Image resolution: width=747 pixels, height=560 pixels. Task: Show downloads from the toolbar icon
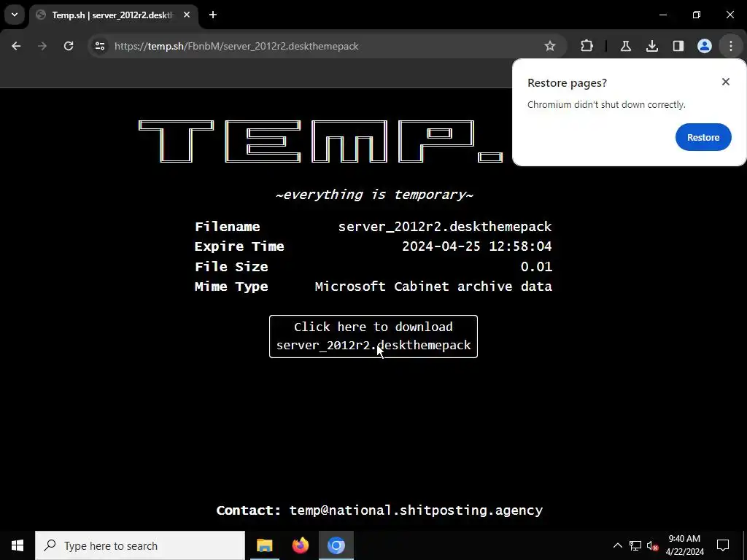(651, 46)
